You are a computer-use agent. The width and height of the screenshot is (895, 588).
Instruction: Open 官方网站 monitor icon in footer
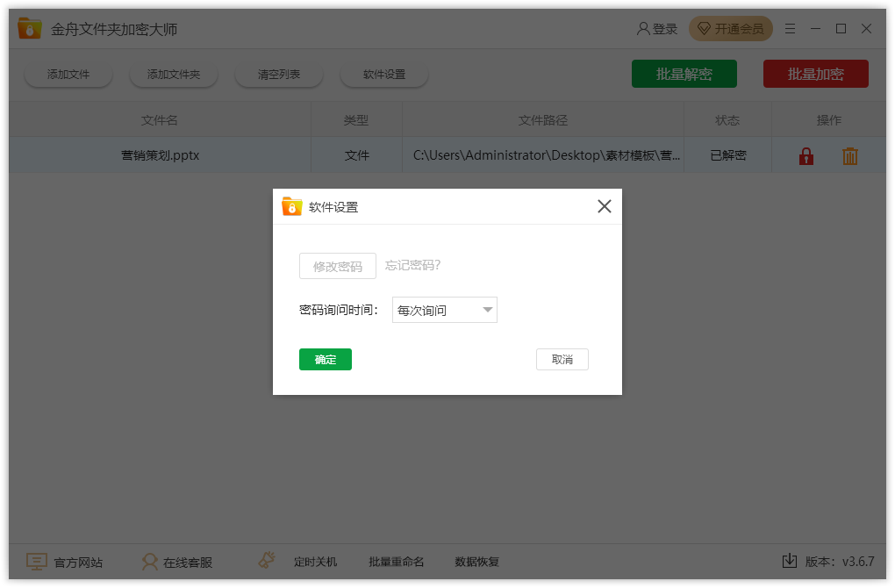click(x=37, y=562)
